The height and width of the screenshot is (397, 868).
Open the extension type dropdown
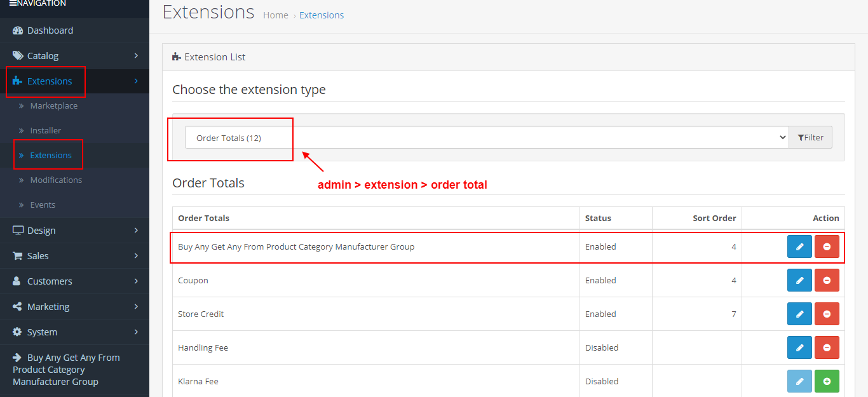tap(486, 138)
